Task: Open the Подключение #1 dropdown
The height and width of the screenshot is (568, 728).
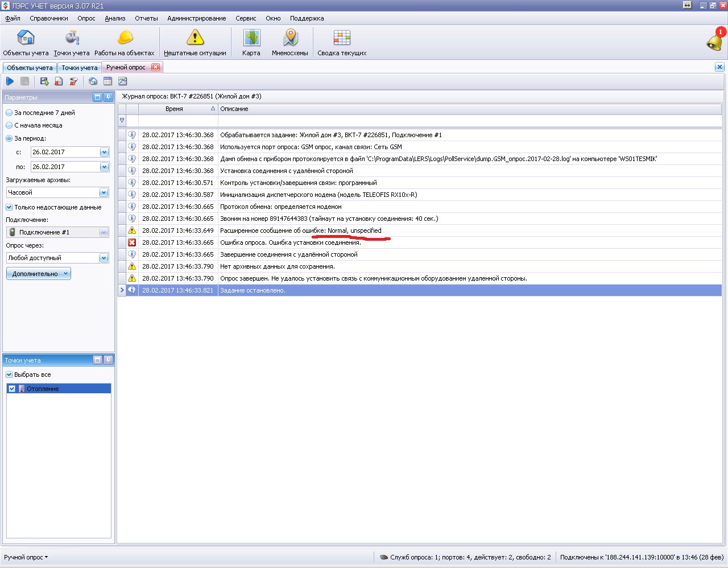Action: [x=104, y=232]
